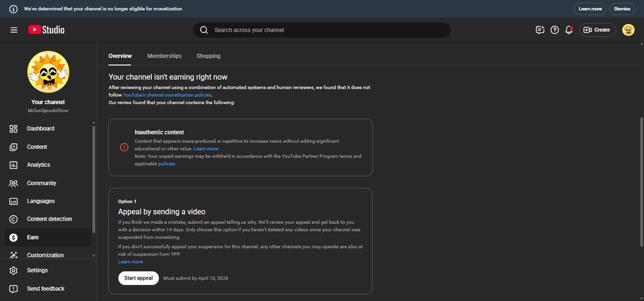Screen dimensions: 644x301
Task: Click the account avatar in header
Action: click(628, 30)
